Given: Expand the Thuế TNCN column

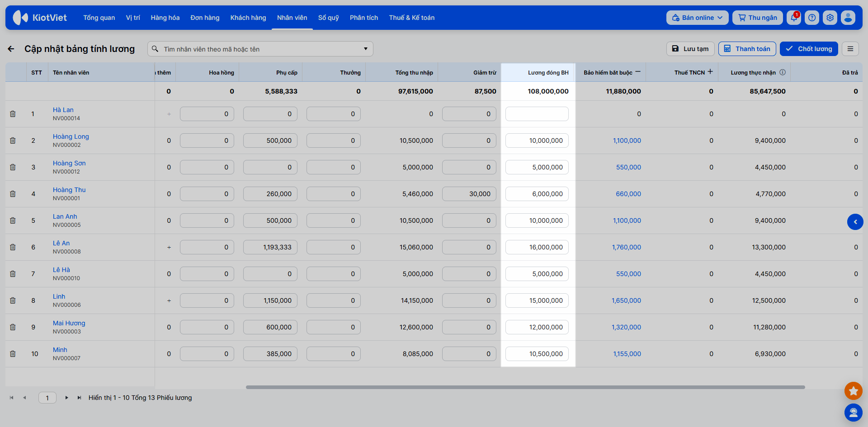Looking at the screenshot, I should (x=710, y=72).
